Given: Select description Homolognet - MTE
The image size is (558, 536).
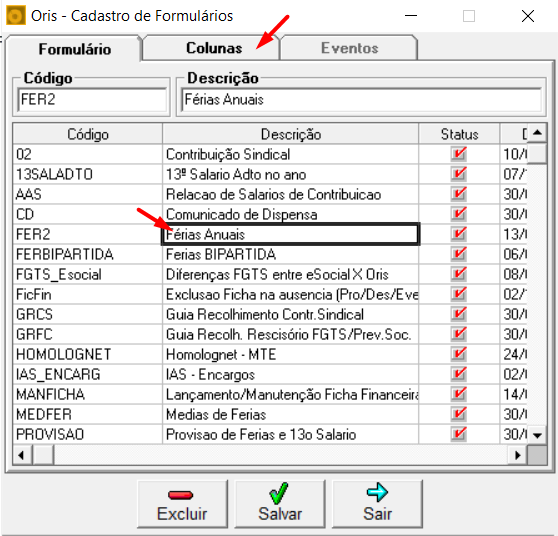Looking at the screenshot, I should click(x=291, y=354).
